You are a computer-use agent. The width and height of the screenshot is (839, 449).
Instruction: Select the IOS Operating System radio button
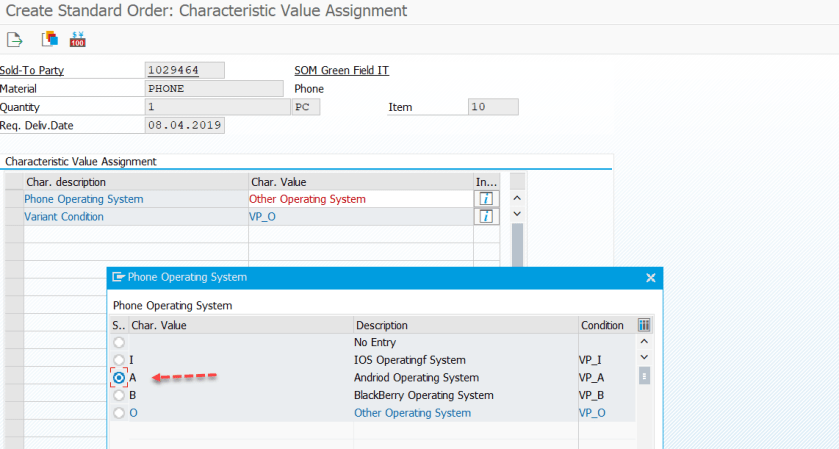coord(120,360)
